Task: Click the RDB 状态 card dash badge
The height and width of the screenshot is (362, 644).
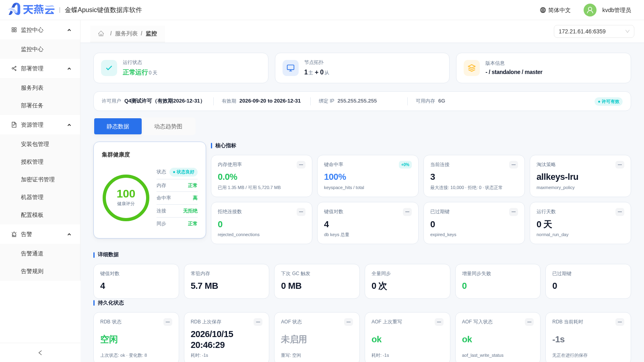Action: pos(168,322)
